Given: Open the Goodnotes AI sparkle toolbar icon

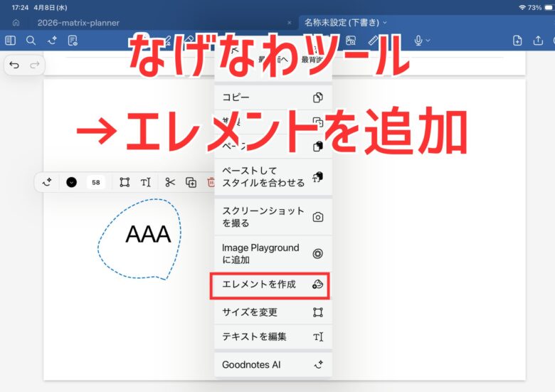Looking at the screenshot, I should pos(52,41).
